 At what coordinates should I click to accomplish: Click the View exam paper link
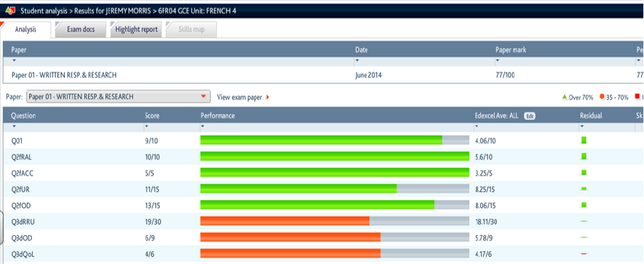point(239,97)
